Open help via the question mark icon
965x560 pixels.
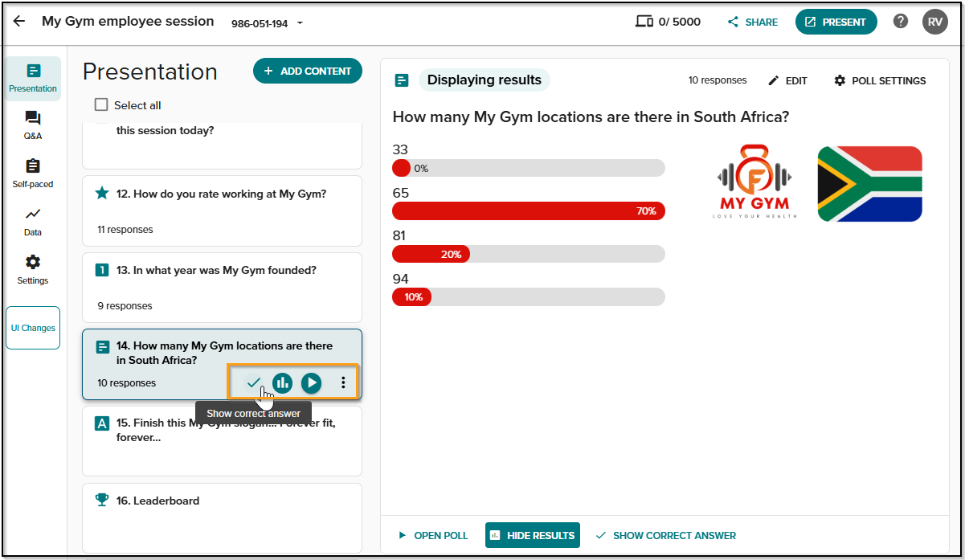[901, 22]
